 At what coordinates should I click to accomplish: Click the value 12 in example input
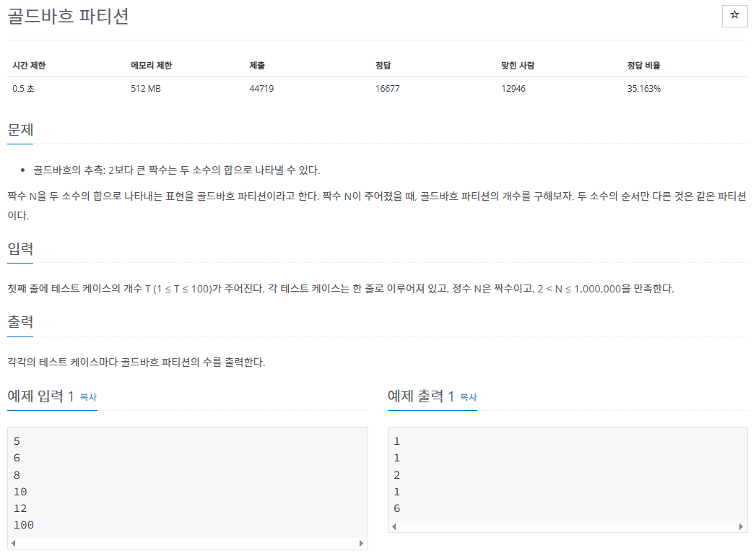[x=20, y=508]
